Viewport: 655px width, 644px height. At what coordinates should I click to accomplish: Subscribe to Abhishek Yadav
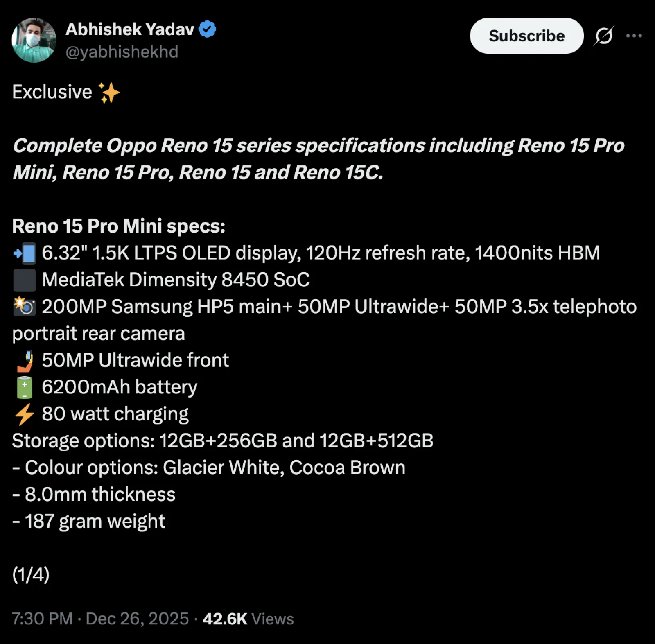(526, 36)
